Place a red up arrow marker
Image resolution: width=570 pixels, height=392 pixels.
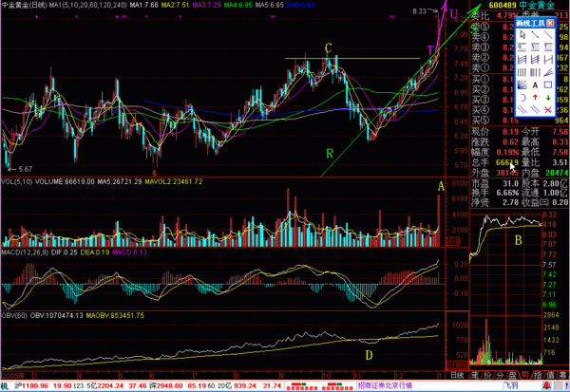click(x=535, y=98)
